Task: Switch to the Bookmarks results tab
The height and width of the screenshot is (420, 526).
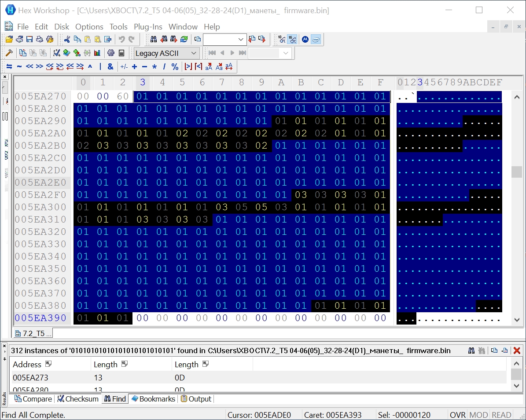Action: click(x=153, y=399)
